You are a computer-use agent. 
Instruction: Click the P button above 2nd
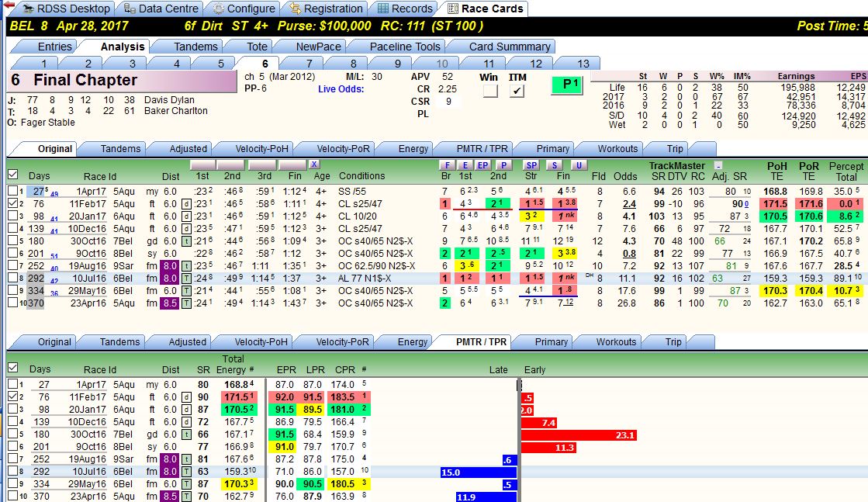[x=503, y=165]
